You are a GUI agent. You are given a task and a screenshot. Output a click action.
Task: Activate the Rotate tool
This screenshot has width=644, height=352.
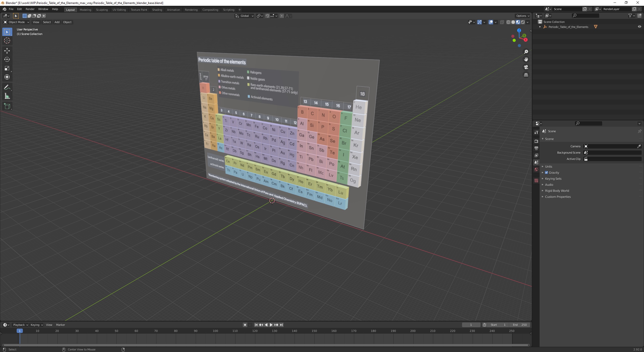(x=7, y=60)
